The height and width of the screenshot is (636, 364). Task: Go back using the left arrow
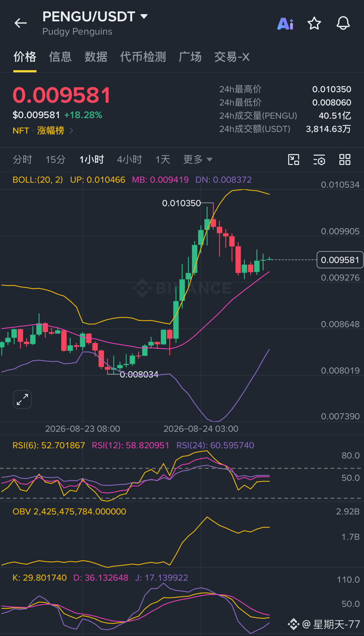(x=21, y=23)
